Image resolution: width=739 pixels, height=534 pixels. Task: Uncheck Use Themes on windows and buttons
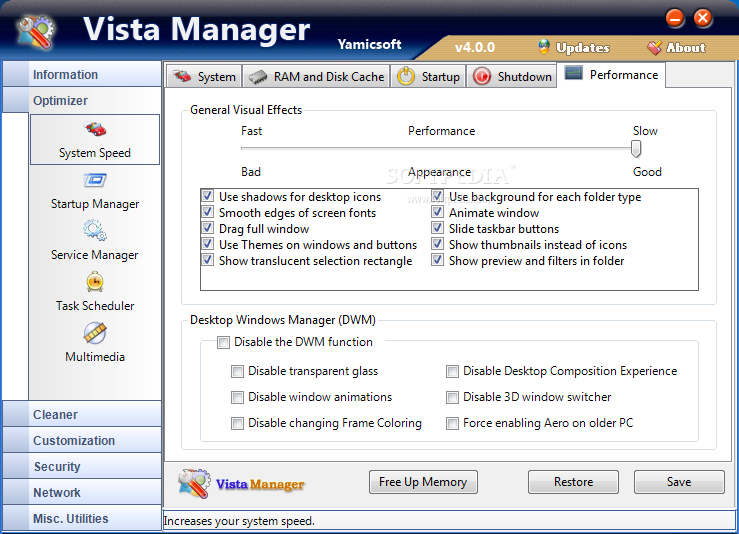(207, 244)
